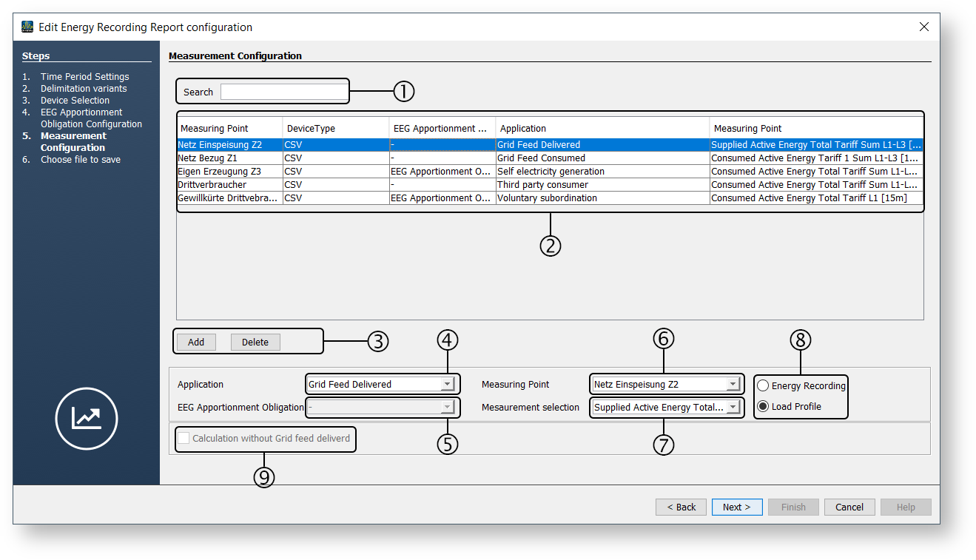The width and height of the screenshot is (976, 560).
Task: Select the Eigen Erzeugung Z3 row
Action: [229, 171]
